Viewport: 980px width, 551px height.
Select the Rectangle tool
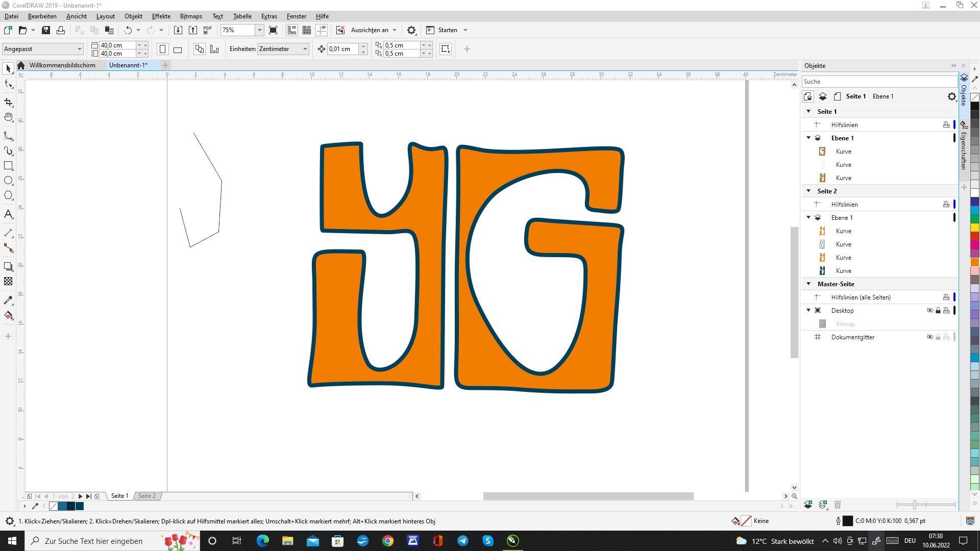[x=8, y=166]
